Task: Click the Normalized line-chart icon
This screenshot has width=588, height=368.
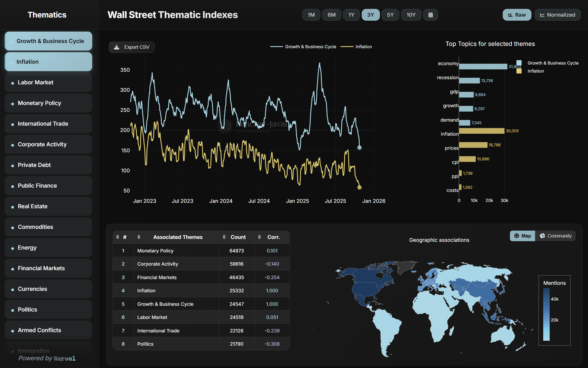Action: [x=542, y=15]
